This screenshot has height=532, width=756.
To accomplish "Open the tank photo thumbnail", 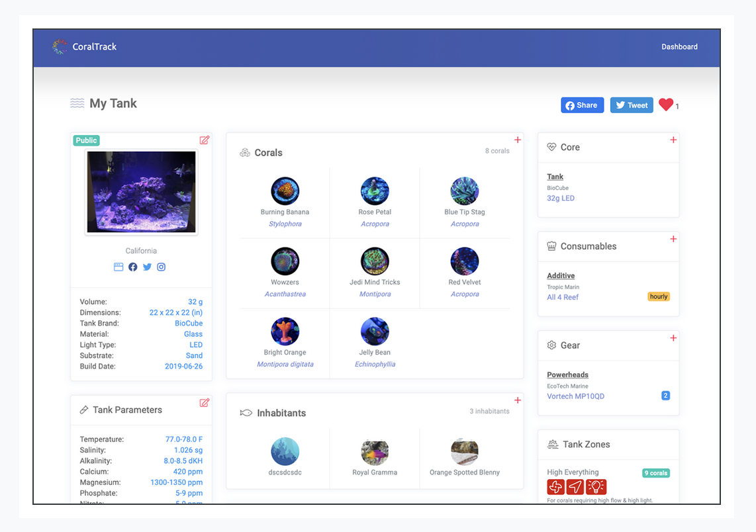I will point(141,192).
